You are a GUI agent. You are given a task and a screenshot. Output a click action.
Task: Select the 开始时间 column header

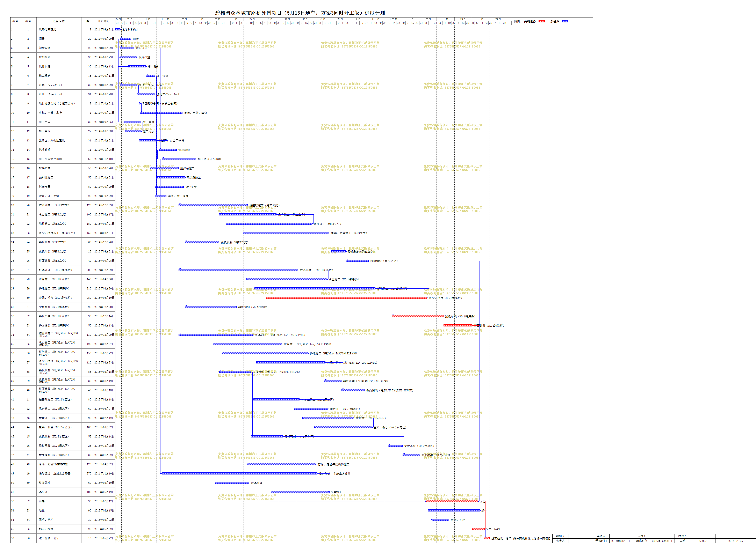tap(103, 21)
